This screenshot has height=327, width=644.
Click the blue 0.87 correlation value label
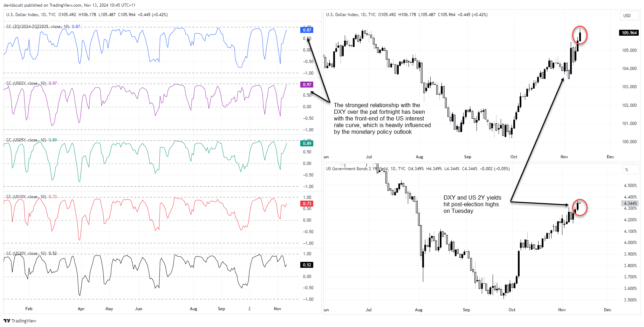point(307,30)
